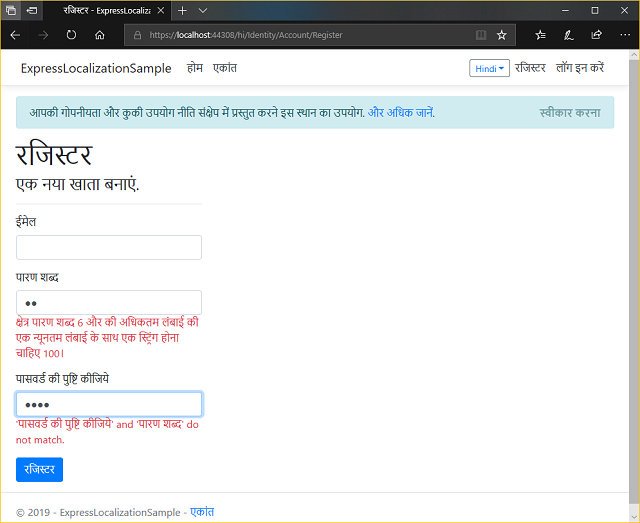
Task: Open reading view icon in address bar
Action: tap(481, 34)
